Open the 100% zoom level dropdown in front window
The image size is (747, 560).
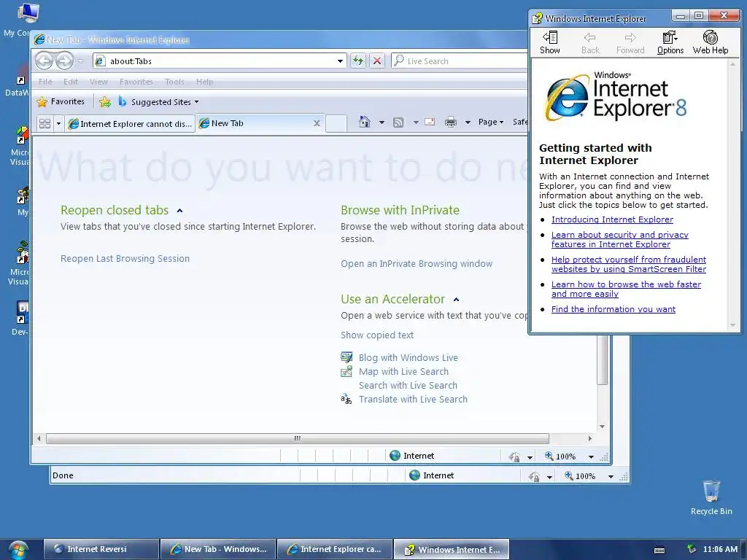(x=591, y=456)
